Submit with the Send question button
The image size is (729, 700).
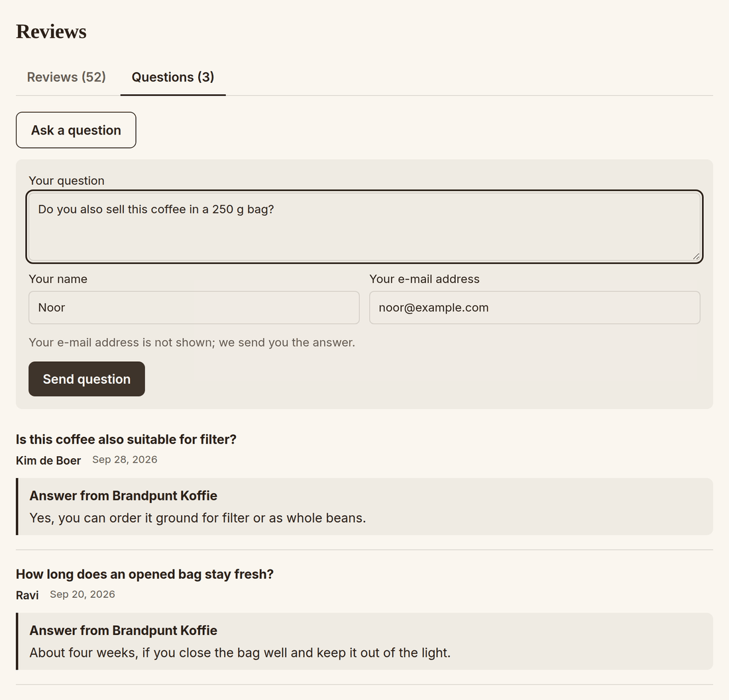coord(86,379)
